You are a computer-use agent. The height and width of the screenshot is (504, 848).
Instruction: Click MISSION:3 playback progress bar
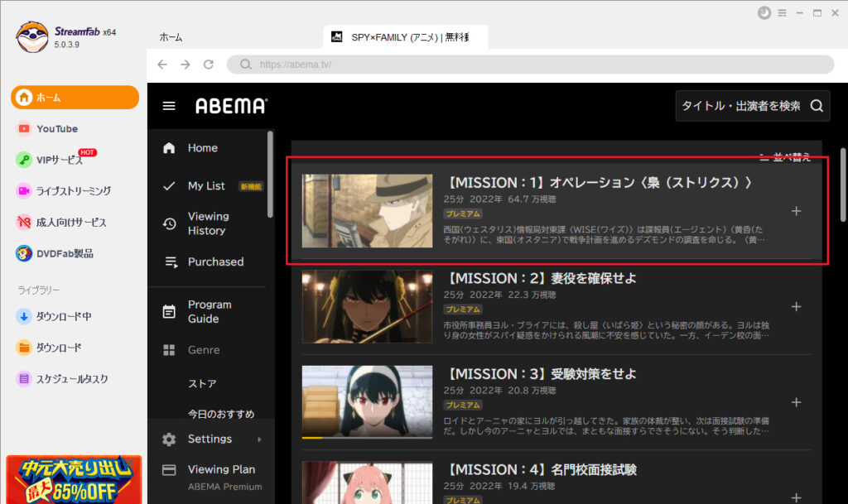coord(367,438)
